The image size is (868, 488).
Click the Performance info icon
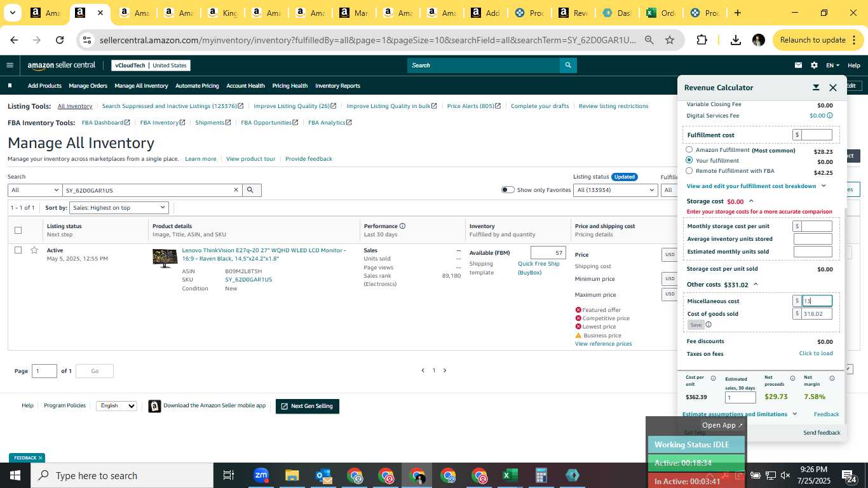pos(402,226)
